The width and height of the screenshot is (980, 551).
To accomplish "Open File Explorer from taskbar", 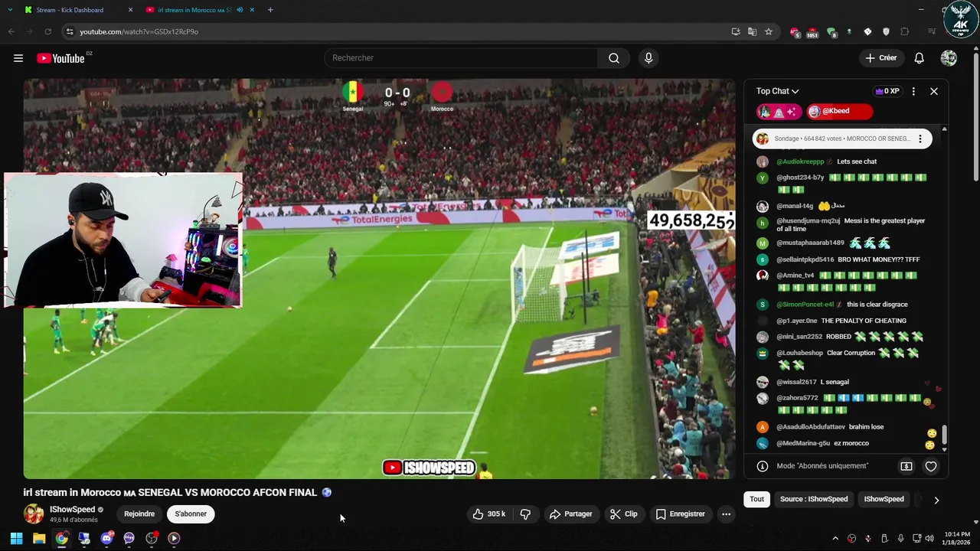I will pyautogui.click(x=39, y=538).
